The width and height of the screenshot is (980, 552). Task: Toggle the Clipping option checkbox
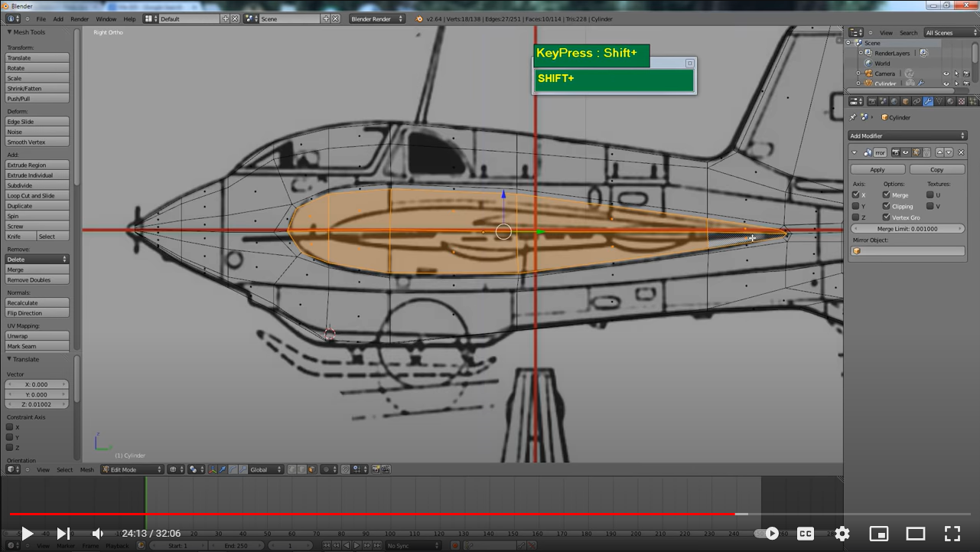click(886, 206)
